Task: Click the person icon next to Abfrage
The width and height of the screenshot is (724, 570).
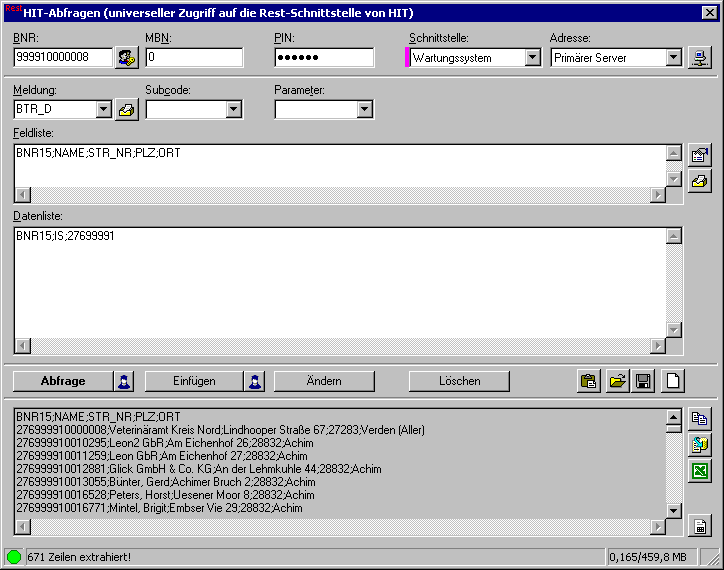Action: 124,382
